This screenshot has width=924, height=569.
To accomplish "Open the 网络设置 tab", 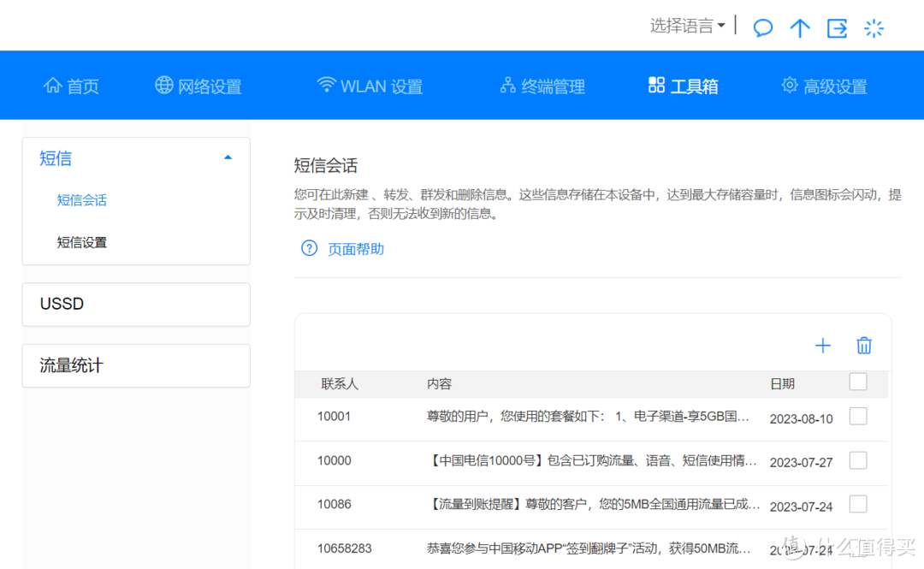I will click(198, 86).
